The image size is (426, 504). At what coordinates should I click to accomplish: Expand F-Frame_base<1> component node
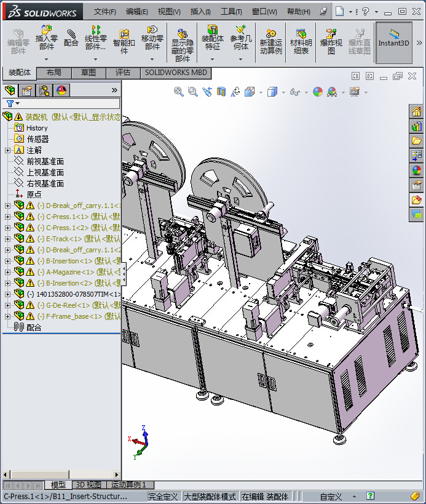(7, 316)
